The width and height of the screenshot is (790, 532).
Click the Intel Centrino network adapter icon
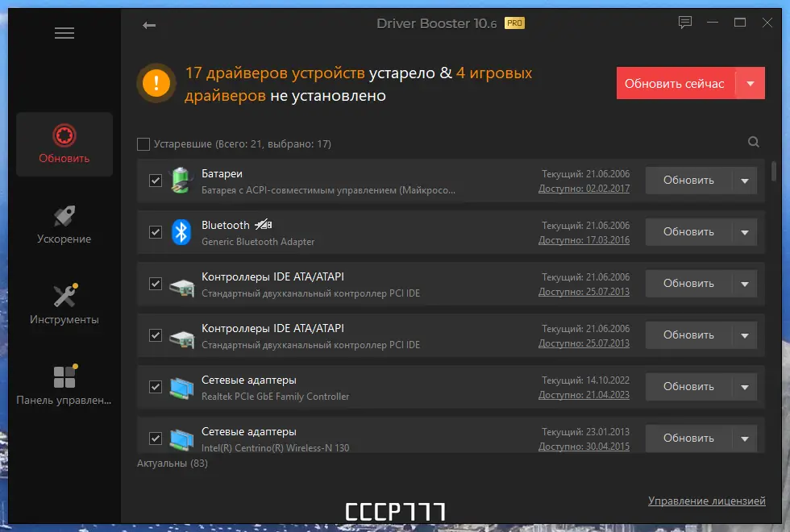click(x=181, y=439)
